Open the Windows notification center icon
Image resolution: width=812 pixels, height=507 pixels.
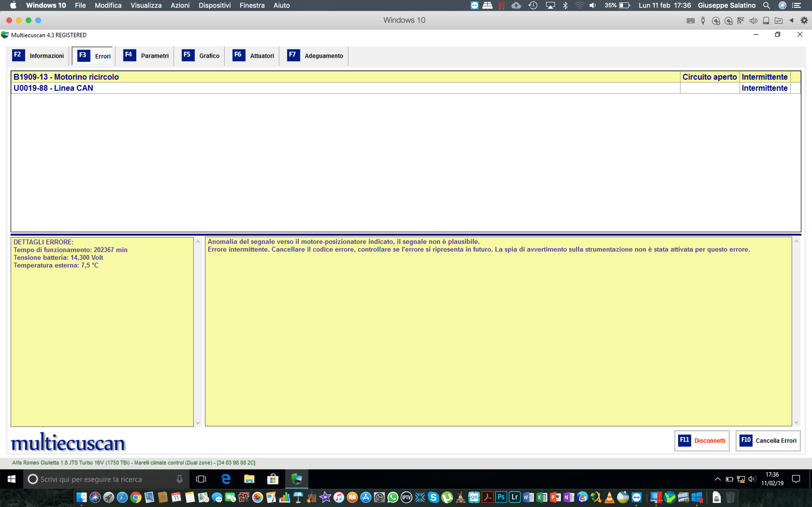click(x=796, y=479)
